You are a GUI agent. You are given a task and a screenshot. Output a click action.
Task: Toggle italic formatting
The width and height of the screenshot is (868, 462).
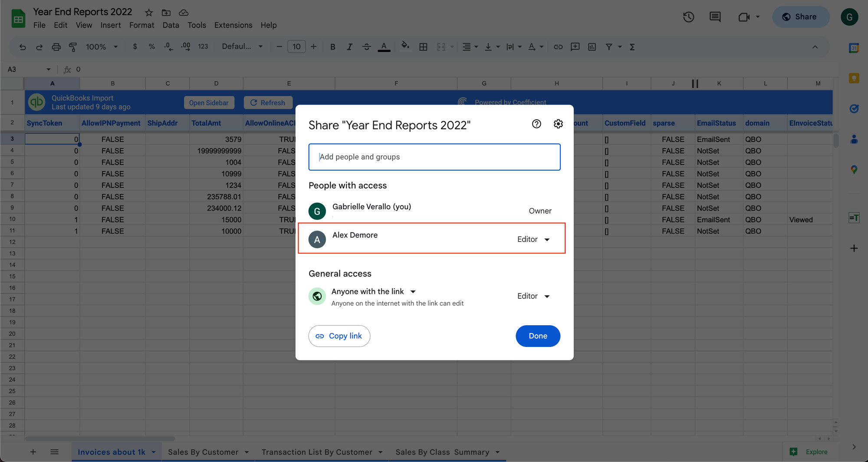[349, 47]
